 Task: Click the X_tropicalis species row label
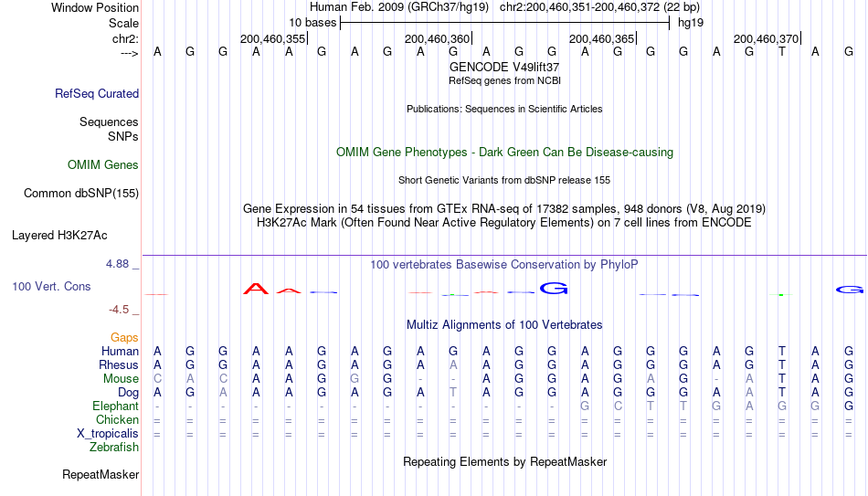point(108,434)
